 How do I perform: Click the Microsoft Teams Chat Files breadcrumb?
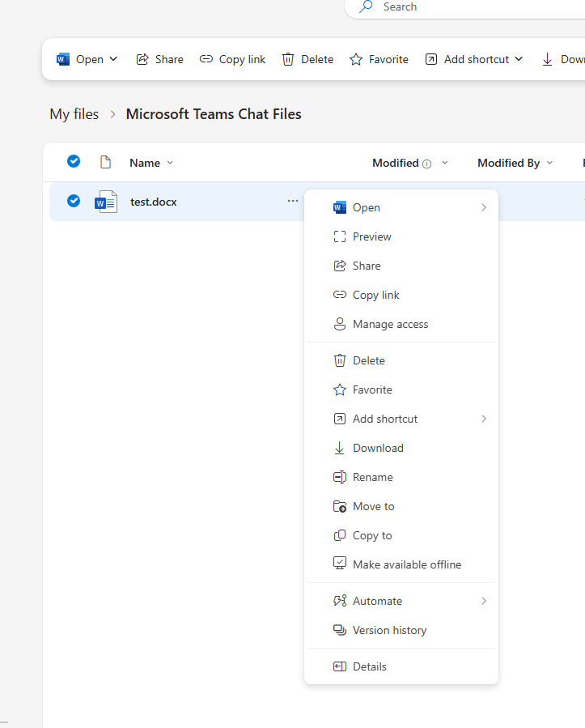point(213,113)
